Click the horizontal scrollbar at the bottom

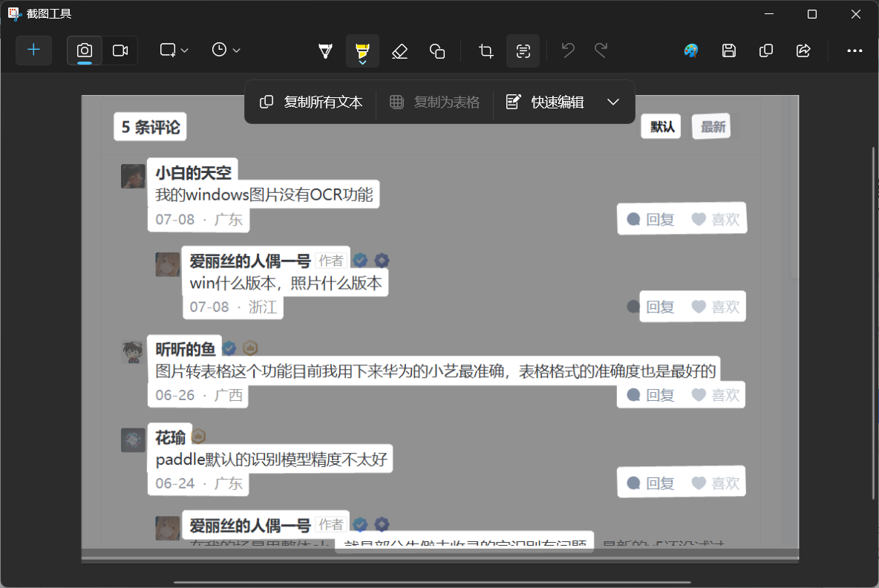(432, 582)
